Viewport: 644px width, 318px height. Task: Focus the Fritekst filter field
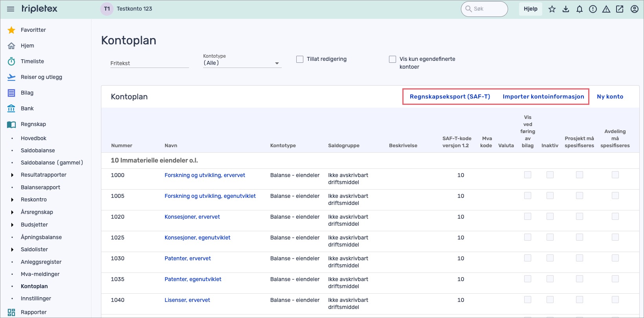(149, 63)
